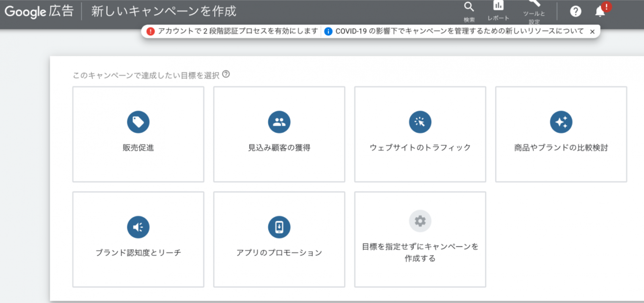Open the notifications bell icon
The height and width of the screenshot is (303, 644).
600,11
